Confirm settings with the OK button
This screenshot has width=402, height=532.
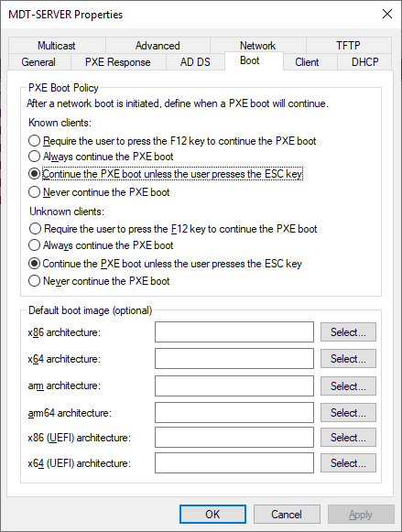212,514
